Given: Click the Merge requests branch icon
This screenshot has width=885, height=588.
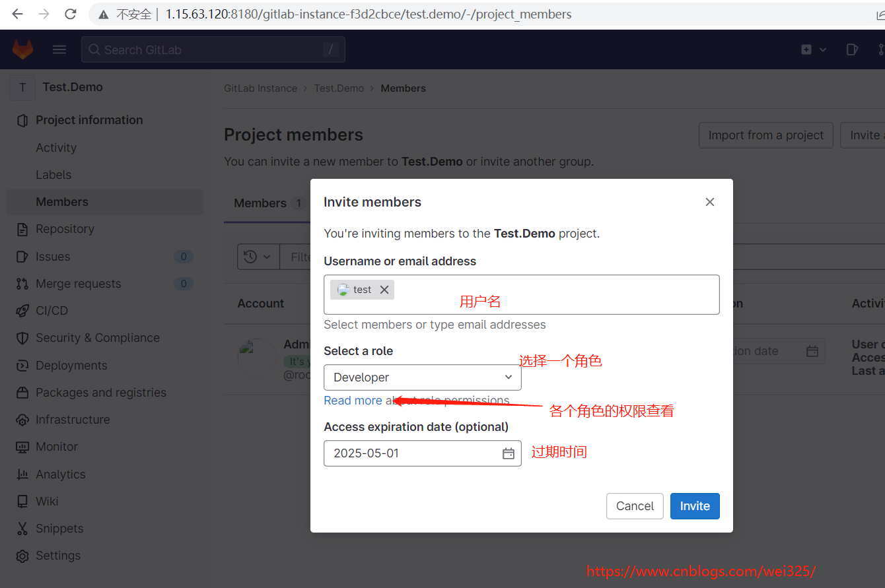Looking at the screenshot, I should pos(22,284).
